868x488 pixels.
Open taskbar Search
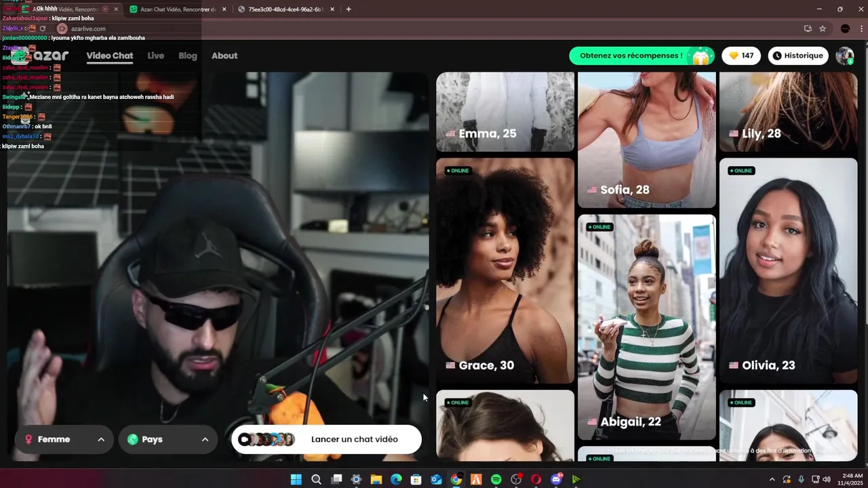pyautogui.click(x=316, y=479)
